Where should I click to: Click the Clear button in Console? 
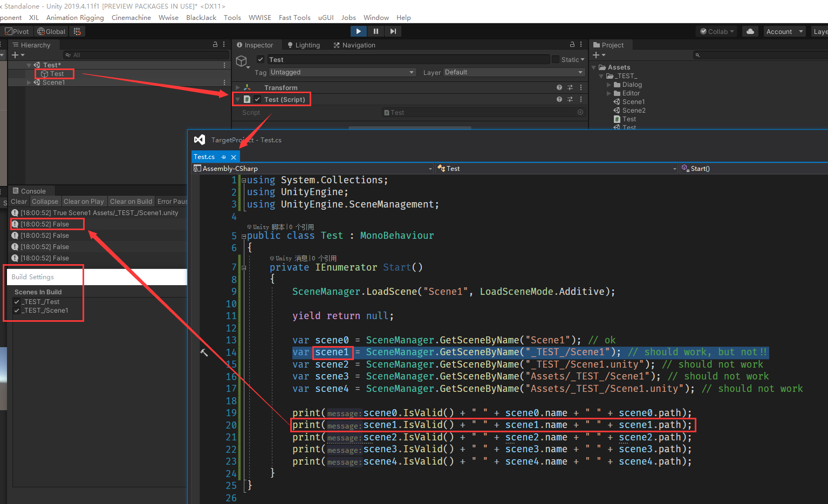[x=19, y=202]
